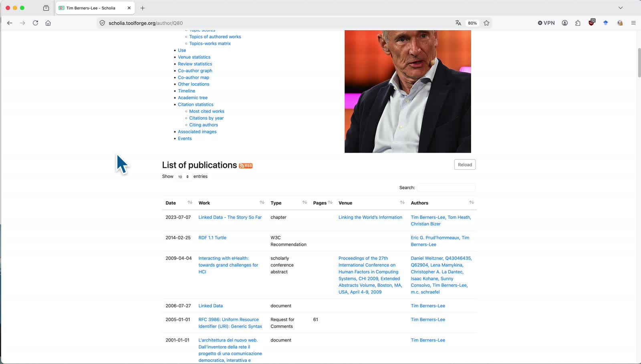This screenshot has width=641, height=364.
Task: Open L'architettura del nuovo web work
Action: pos(230,350)
